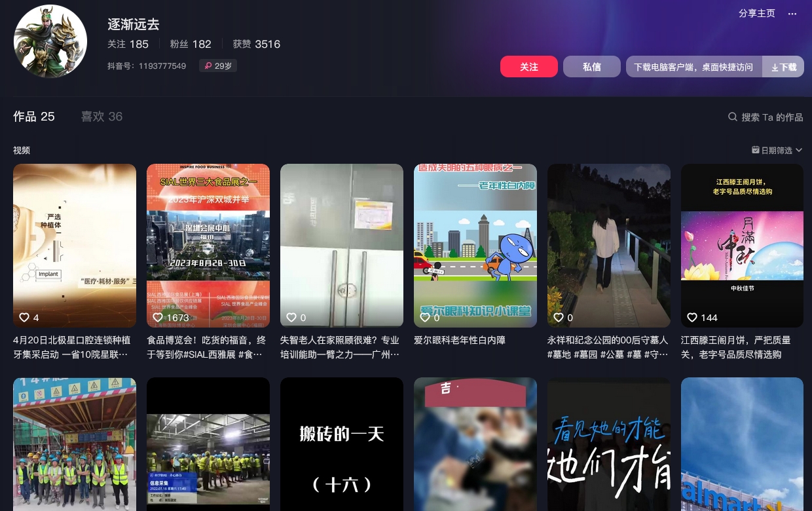Click heart icon on 爱尔眼科 cataract video
The image size is (812, 511).
[425, 317]
